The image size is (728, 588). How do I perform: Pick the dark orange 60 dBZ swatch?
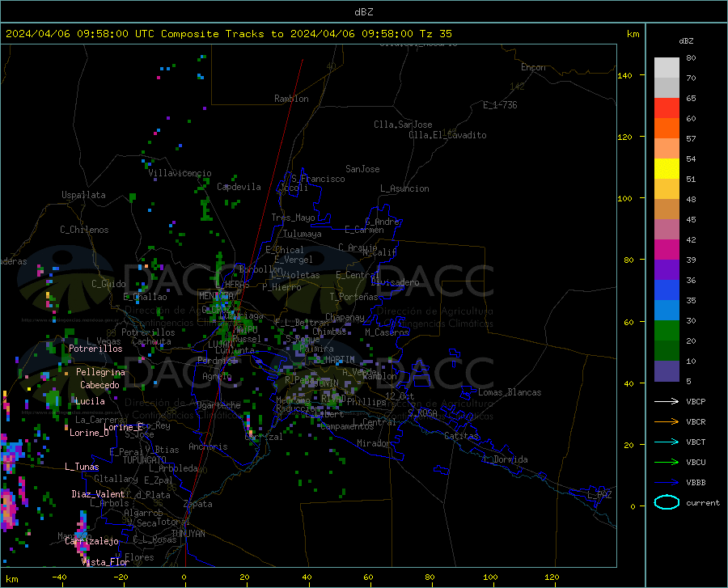(x=667, y=129)
